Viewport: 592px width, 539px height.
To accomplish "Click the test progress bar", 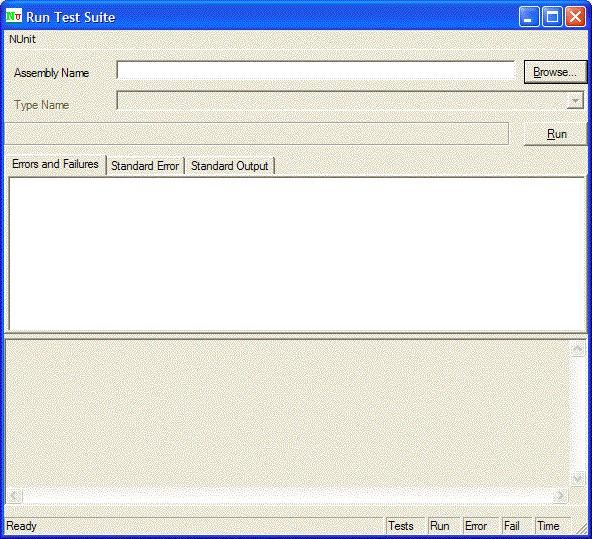I will (x=256, y=134).
